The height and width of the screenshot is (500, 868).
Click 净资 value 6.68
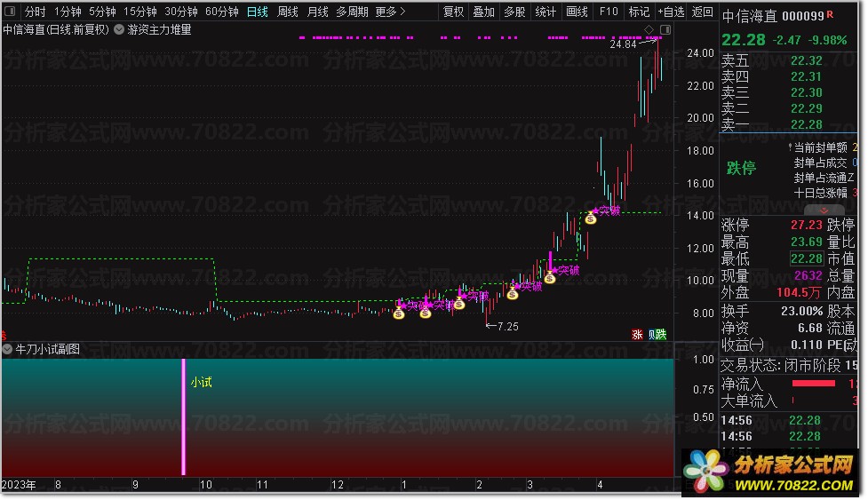810,328
